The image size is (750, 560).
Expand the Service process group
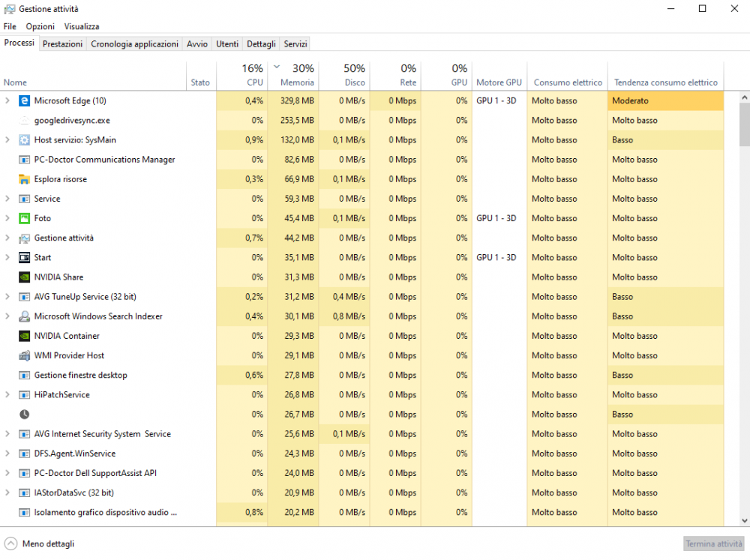7,199
